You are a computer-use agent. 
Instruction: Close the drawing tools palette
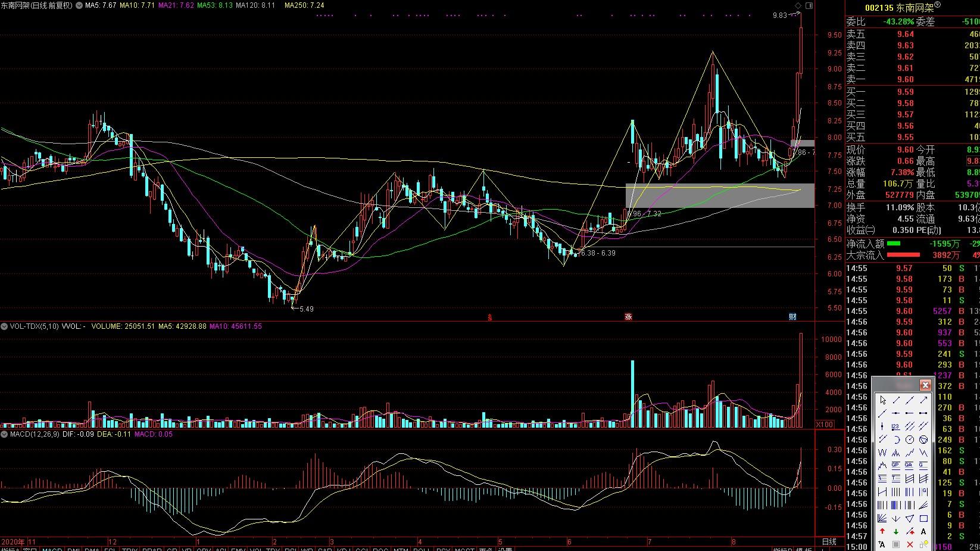[925, 385]
